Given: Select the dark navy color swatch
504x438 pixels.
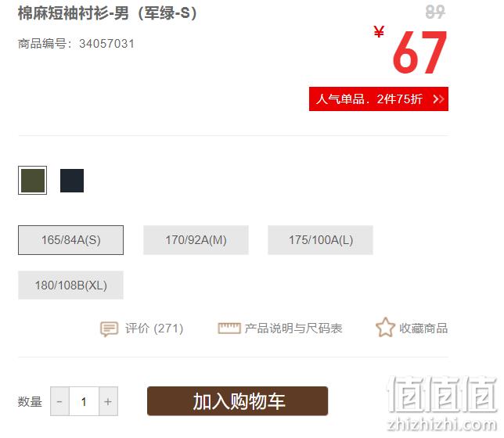Looking at the screenshot, I should tap(72, 181).
